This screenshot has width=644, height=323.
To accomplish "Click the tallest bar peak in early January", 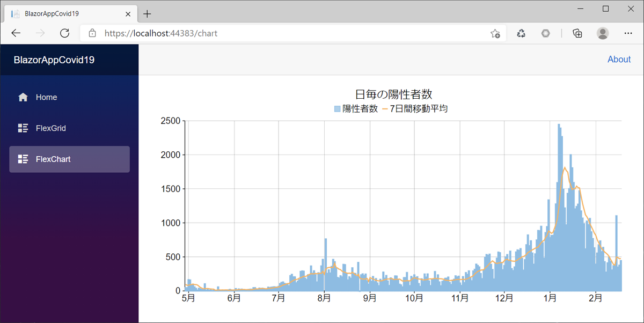I will pyautogui.click(x=559, y=208).
